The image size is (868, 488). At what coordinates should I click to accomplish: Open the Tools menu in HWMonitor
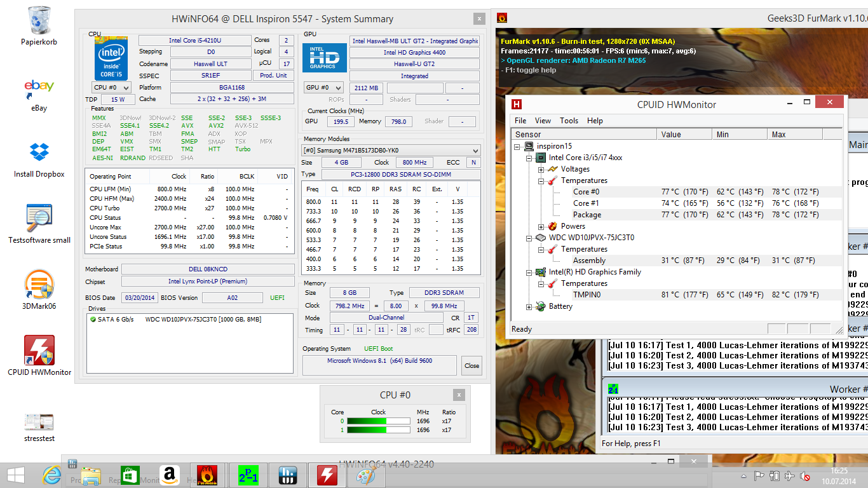(x=569, y=121)
